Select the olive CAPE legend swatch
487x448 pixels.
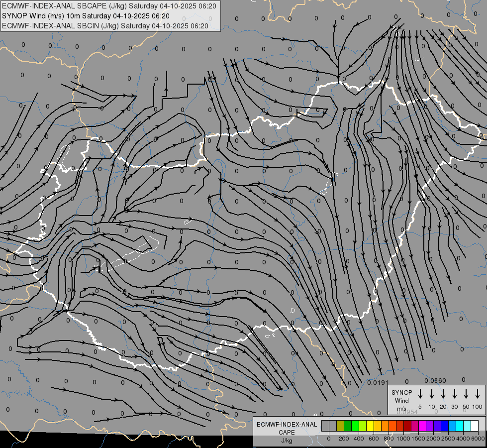(x=340, y=426)
